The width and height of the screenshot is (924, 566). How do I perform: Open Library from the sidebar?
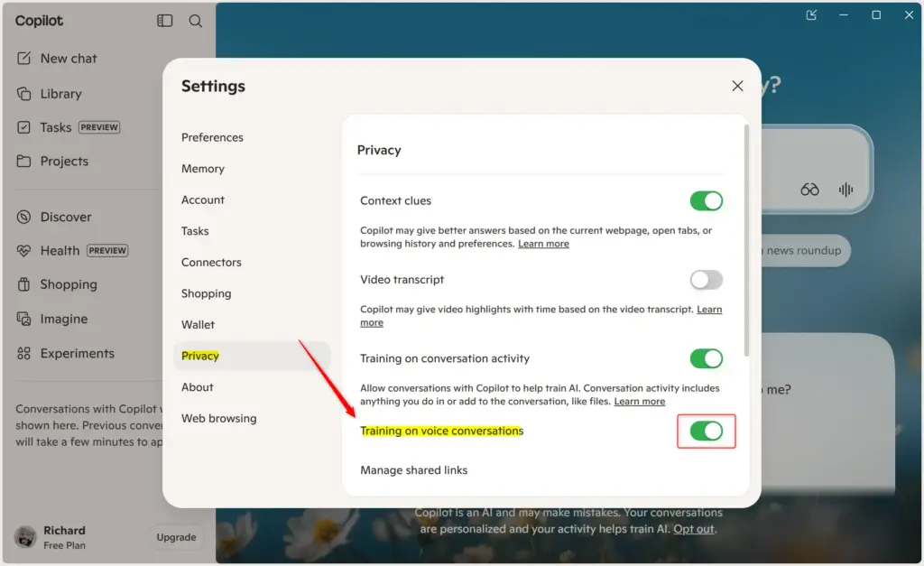point(60,94)
